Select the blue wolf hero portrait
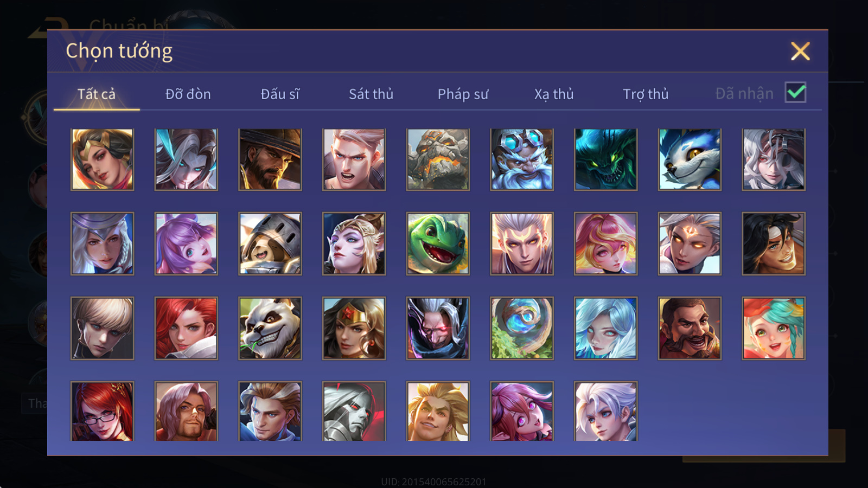 (690, 159)
